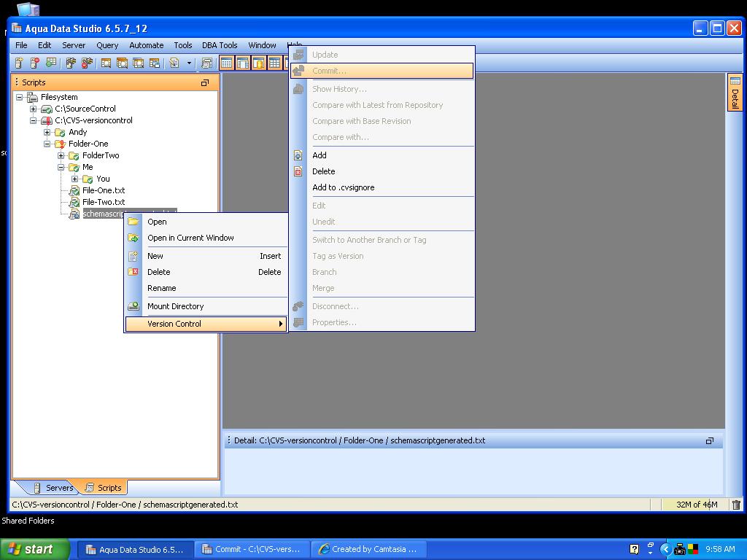
Task: Click the 9:58 AM system clock
Action: pyautogui.click(x=720, y=549)
